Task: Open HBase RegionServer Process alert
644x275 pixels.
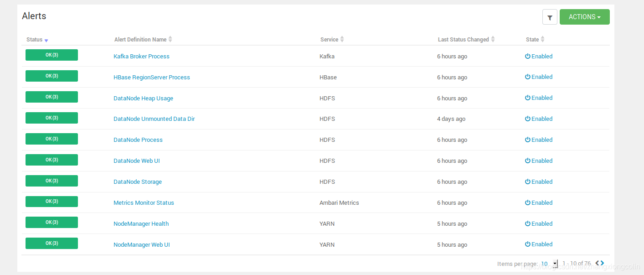Action: click(152, 78)
